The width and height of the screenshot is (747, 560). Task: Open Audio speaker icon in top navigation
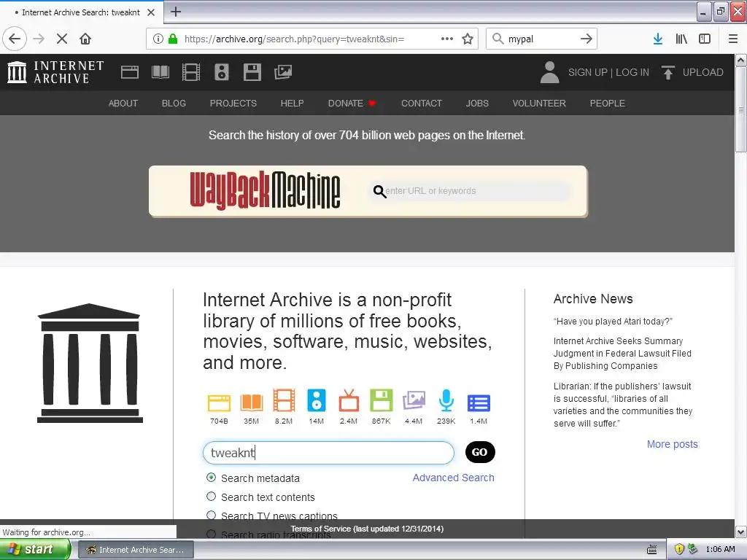(222, 72)
